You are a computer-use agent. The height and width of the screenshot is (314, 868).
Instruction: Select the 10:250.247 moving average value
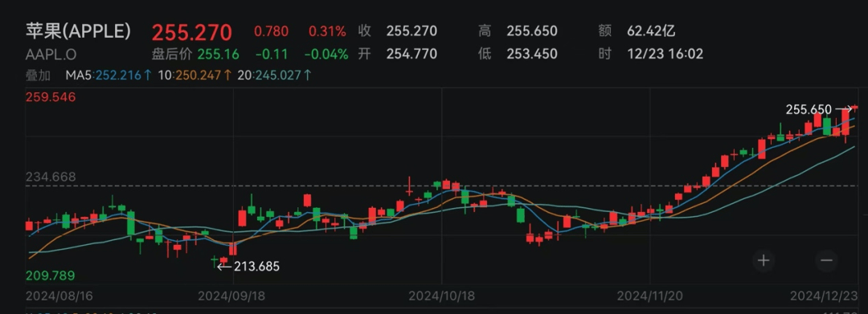pos(195,75)
